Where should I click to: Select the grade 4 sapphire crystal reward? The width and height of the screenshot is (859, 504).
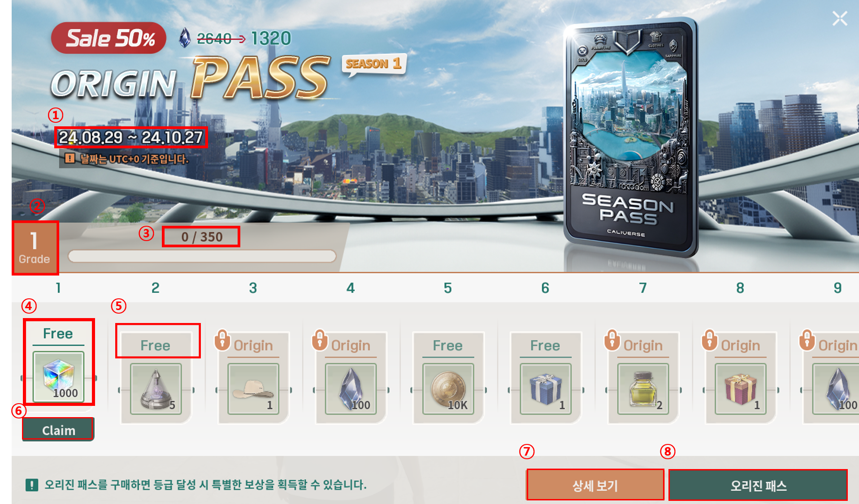pos(351,388)
